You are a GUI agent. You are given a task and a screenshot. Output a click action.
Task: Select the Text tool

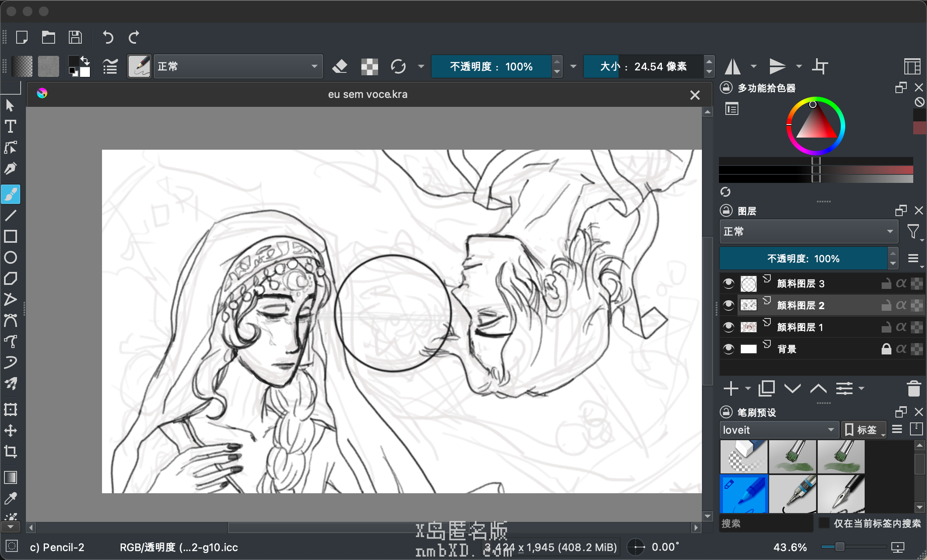pyautogui.click(x=11, y=127)
